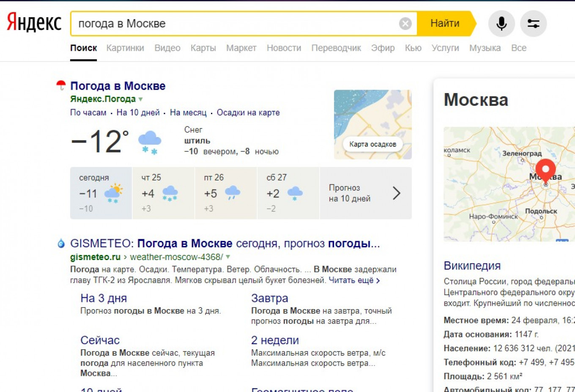Expand the arrow after weather-moscow-4368/

228,257
